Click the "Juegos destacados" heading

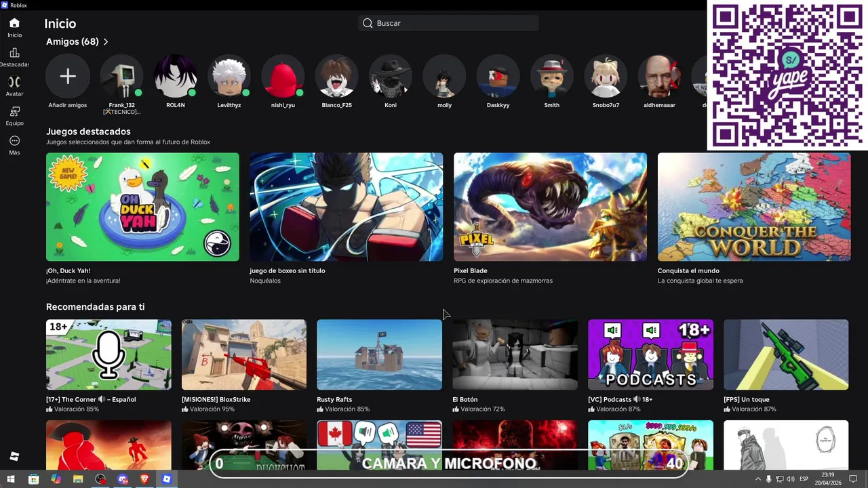click(x=88, y=131)
